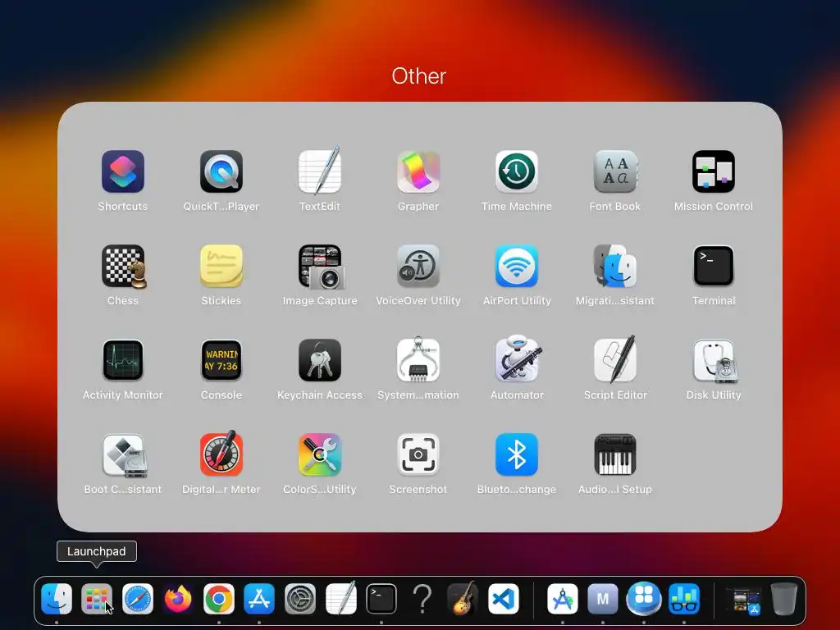Click the M app in the Dock

pyautogui.click(x=603, y=598)
